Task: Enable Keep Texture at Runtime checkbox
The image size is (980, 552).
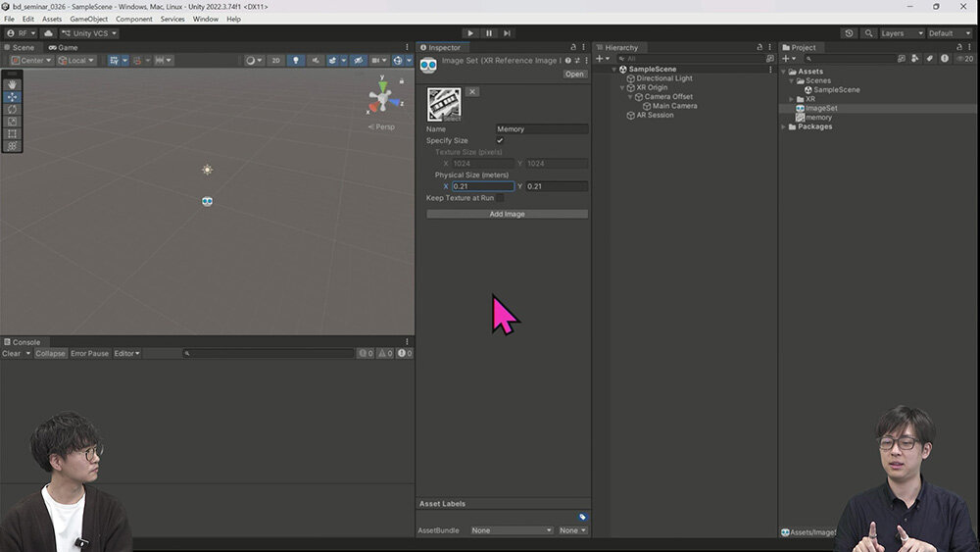Action: 500,198
